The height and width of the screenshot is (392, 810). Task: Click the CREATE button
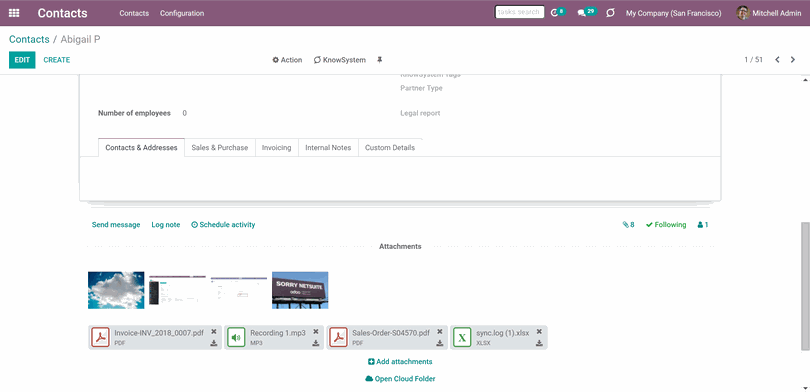pyautogui.click(x=57, y=60)
